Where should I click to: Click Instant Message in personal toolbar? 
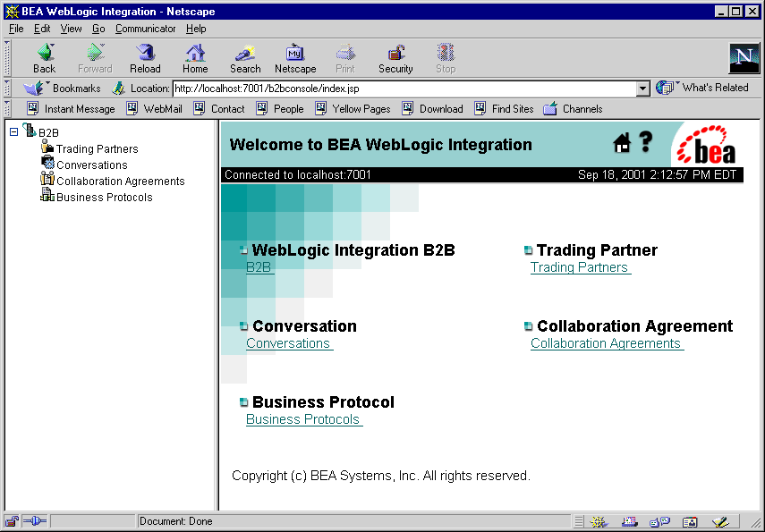pos(72,109)
